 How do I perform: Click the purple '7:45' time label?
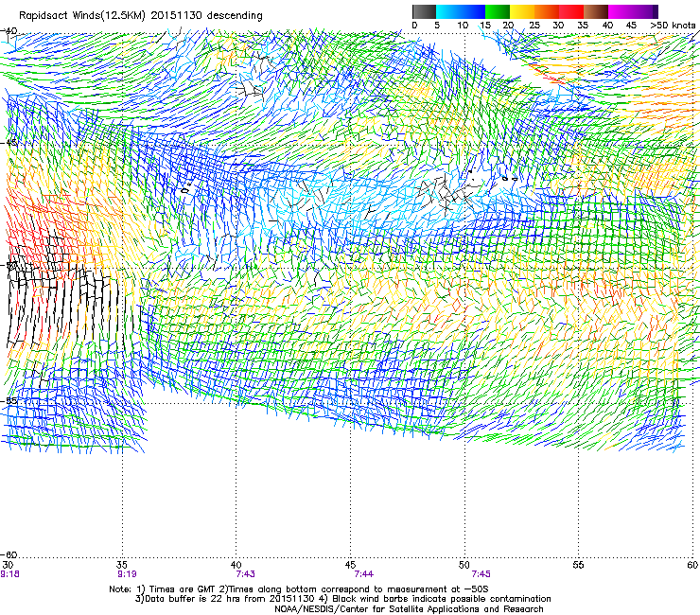[481, 574]
